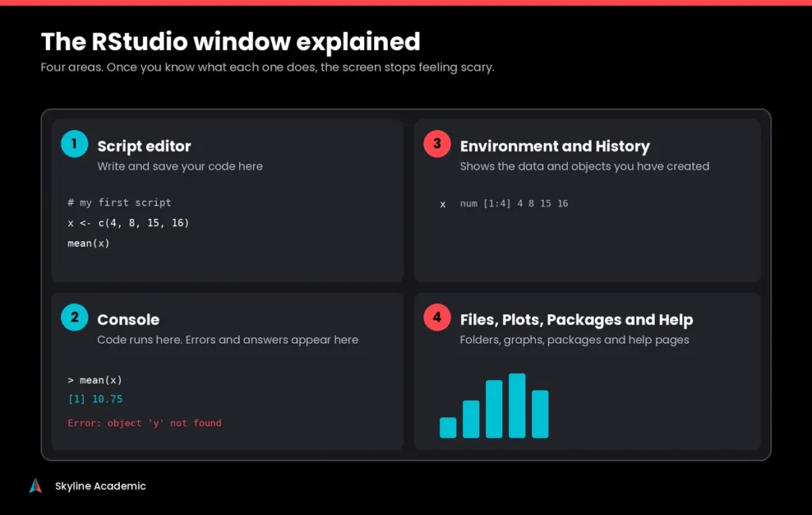Click the 'Environment and History' heading
This screenshot has width=812, height=515.
point(554,146)
